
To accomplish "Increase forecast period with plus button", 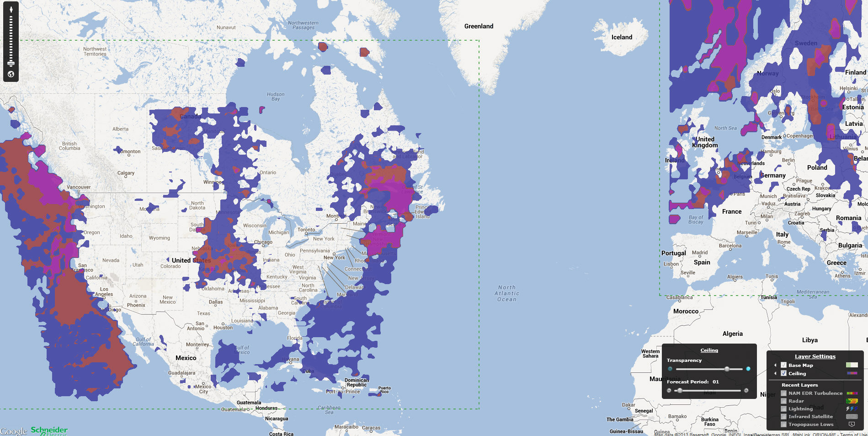I will coord(746,391).
